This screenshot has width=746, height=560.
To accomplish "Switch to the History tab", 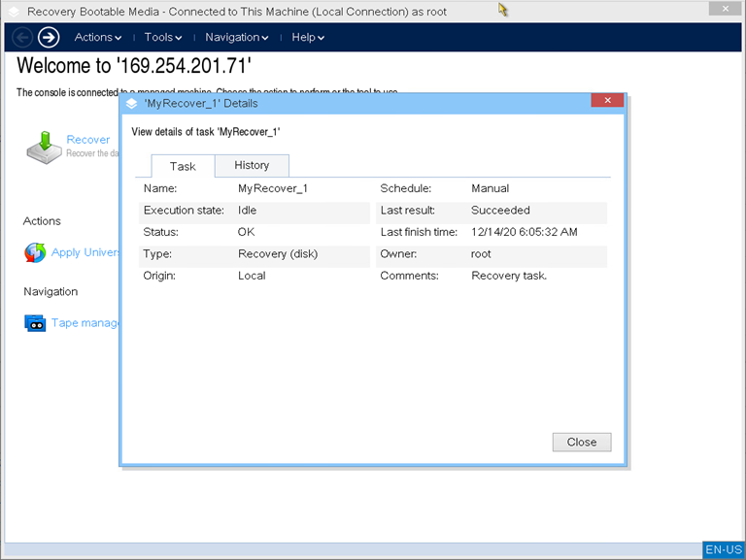I will click(x=252, y=165).
